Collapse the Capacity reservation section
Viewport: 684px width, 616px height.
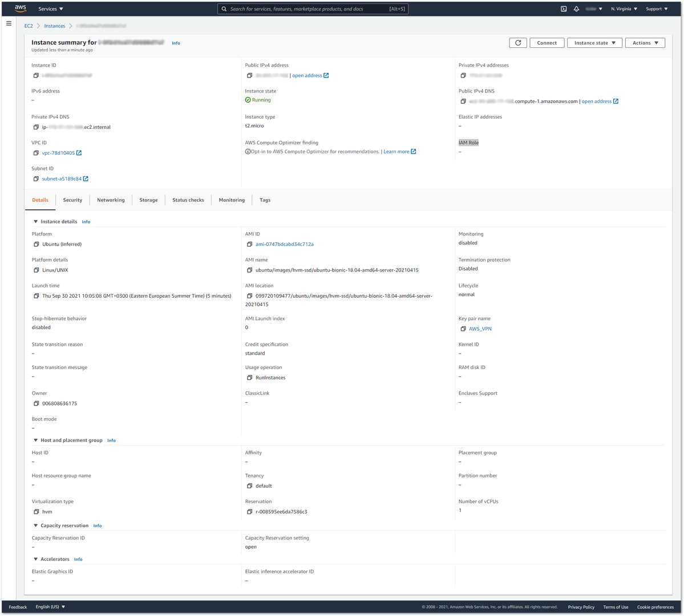coord(36,526)
